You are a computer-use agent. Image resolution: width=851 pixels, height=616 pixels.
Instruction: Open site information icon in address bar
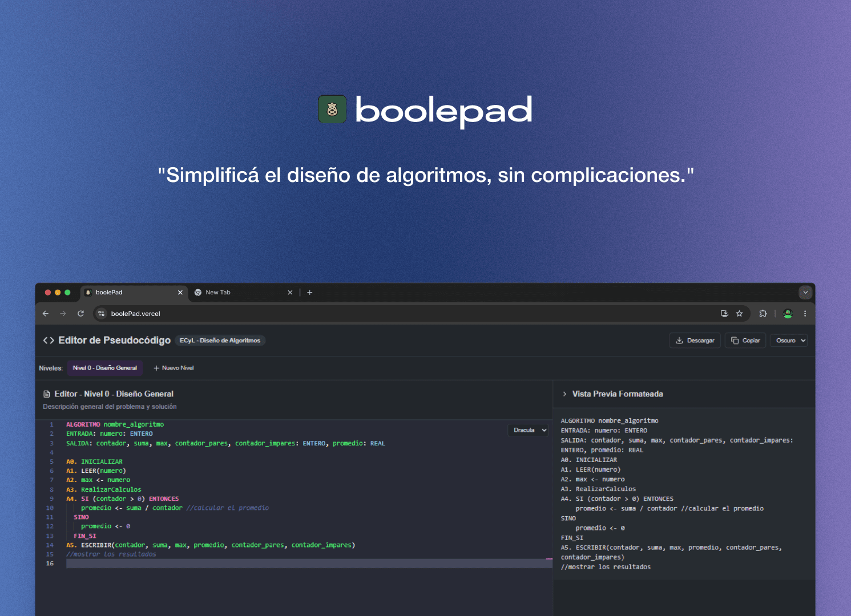pos(101,314)
